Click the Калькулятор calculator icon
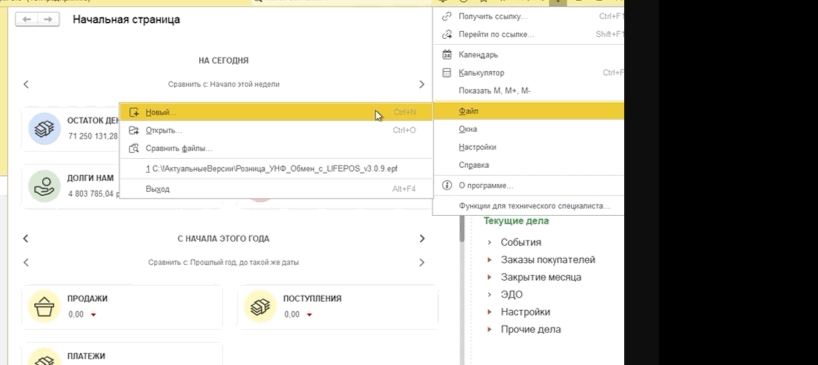This screenshot has width=818, height=365. [x=447, y=73]
